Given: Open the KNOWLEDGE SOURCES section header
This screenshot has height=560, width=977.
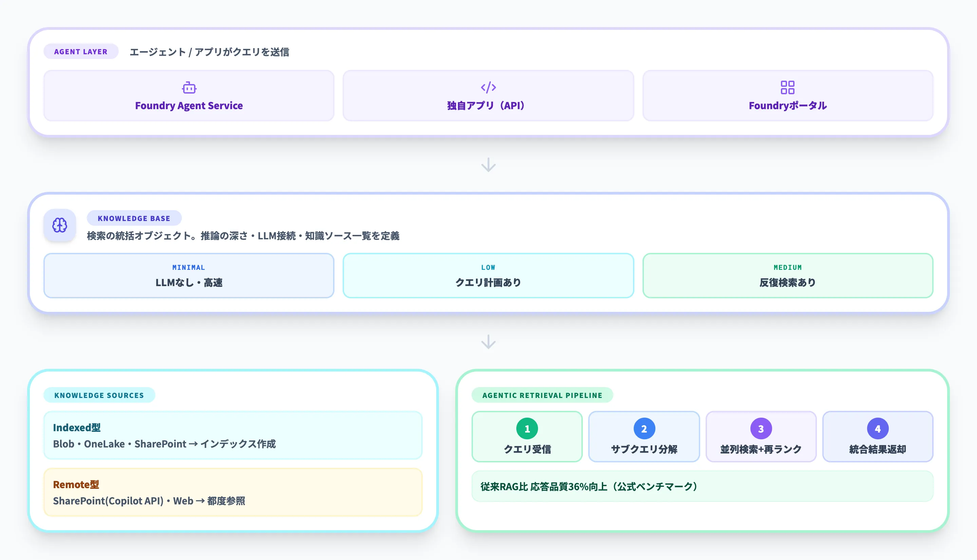Looking at the screenshot, I should [x=99, y=395].
